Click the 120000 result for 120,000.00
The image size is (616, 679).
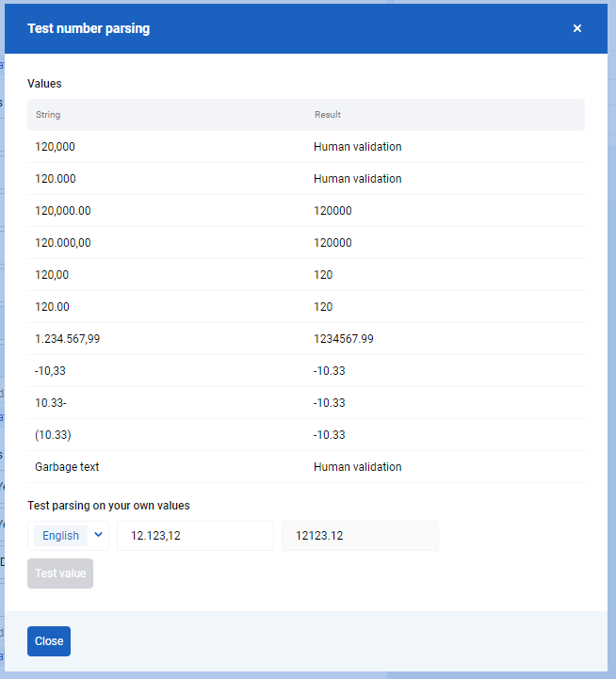tap(332, 211)
